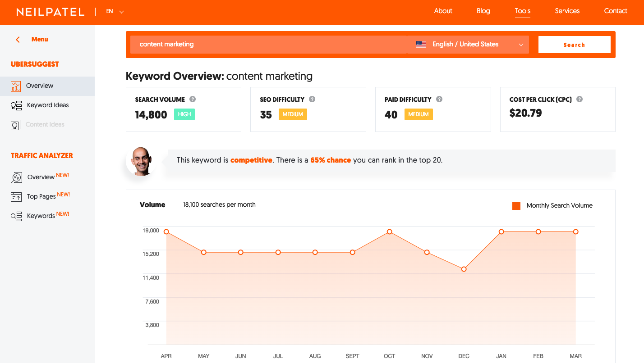Click the Top Pages icon
This screenshot has width=644, height=363.
(x=16, y=197)
